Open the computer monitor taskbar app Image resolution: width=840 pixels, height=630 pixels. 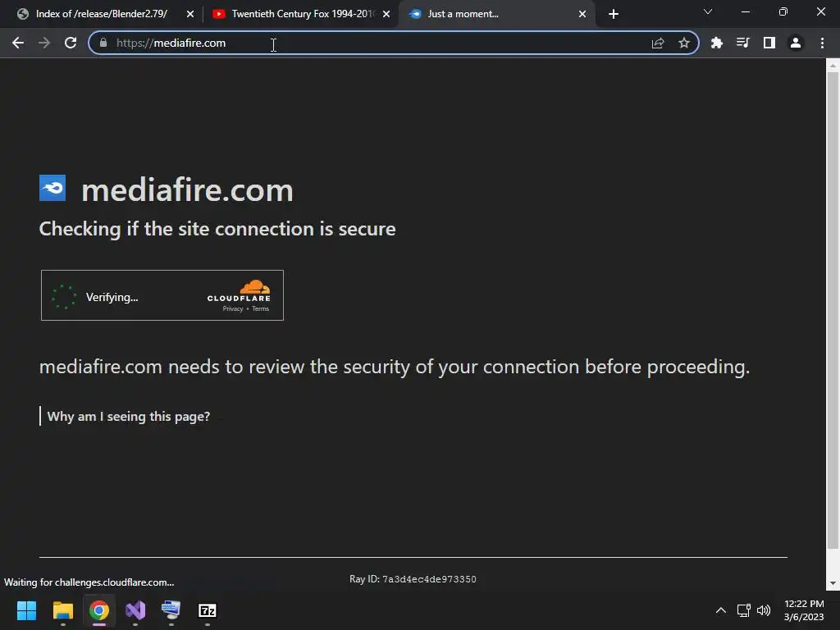pyautogui.click(x=171, y=610)
